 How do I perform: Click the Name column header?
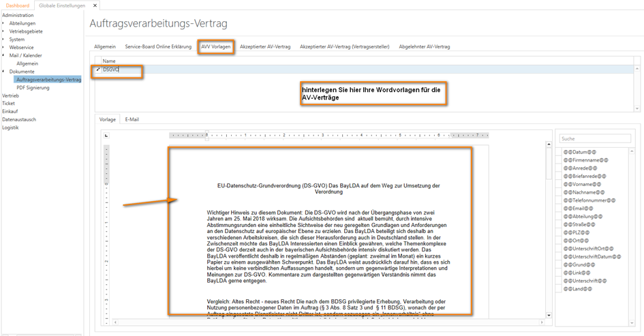pos(109,61)
